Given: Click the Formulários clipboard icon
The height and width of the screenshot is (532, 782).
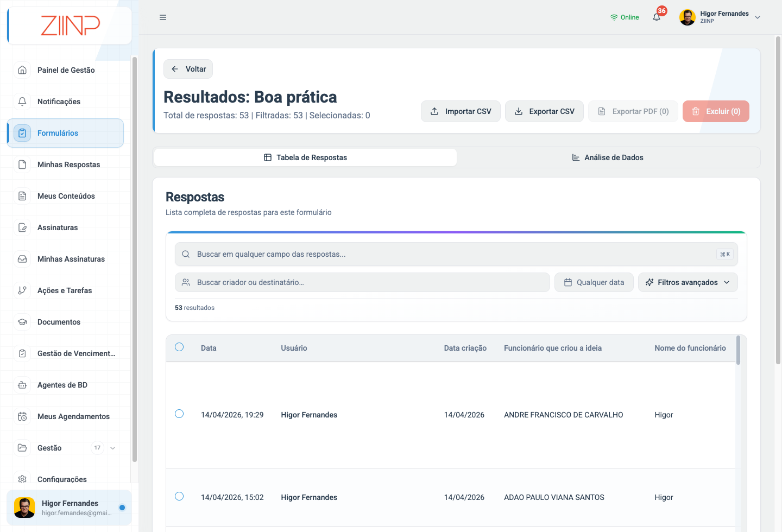Looking at the screenshot, I should click(22, 133).
